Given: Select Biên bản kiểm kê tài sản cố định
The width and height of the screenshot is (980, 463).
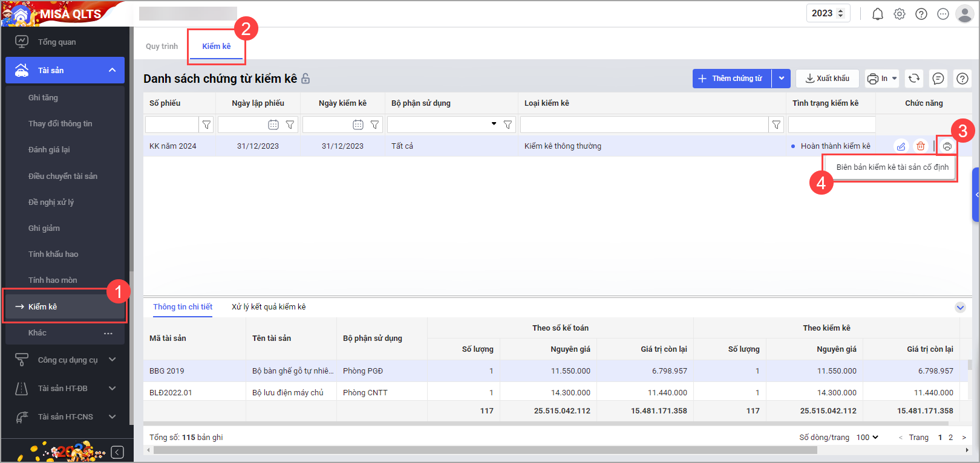Looking at the screenshot, I should [x=892, y=167].
